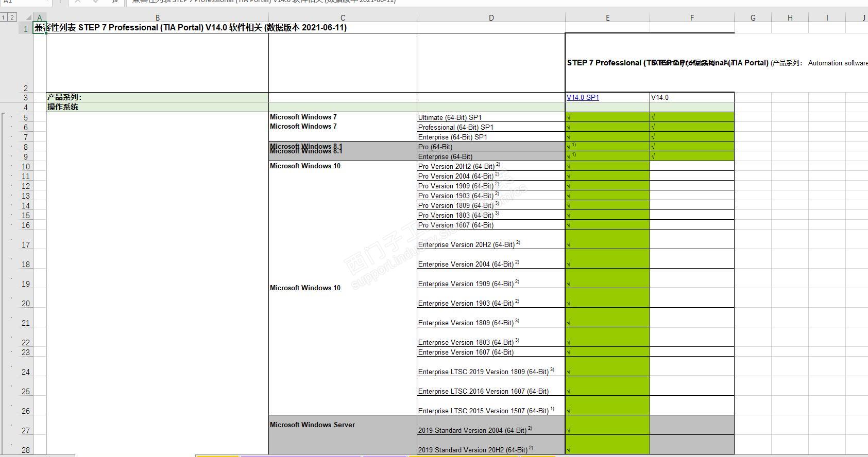Viewport: 868px width, 457px height.
Task: Select row 1 header
Action: [25, 28]
